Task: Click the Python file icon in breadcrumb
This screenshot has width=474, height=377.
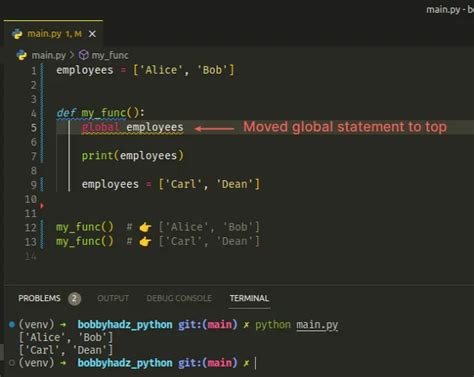Action: point(22,55)
